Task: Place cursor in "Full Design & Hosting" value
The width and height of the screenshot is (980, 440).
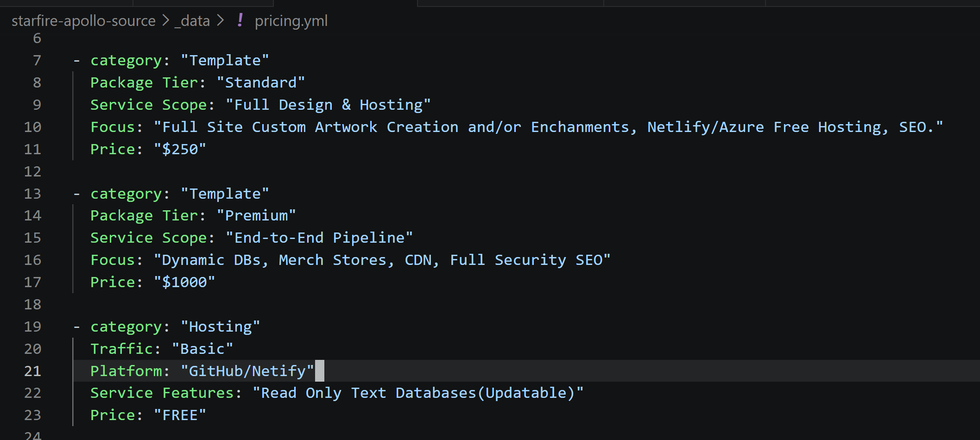Action: [328, 105]
